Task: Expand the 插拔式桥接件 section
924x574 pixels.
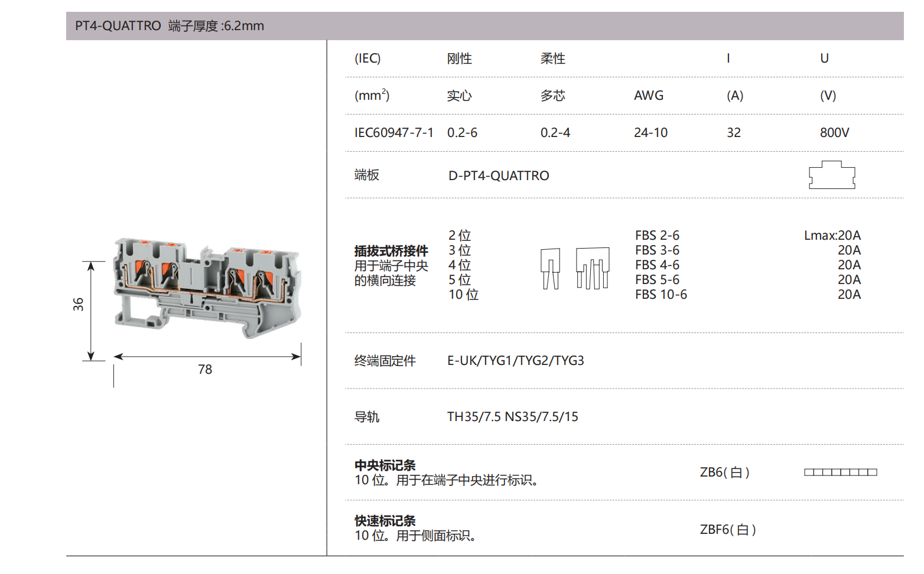Action: pyautogui.click(x=391, y=252)
